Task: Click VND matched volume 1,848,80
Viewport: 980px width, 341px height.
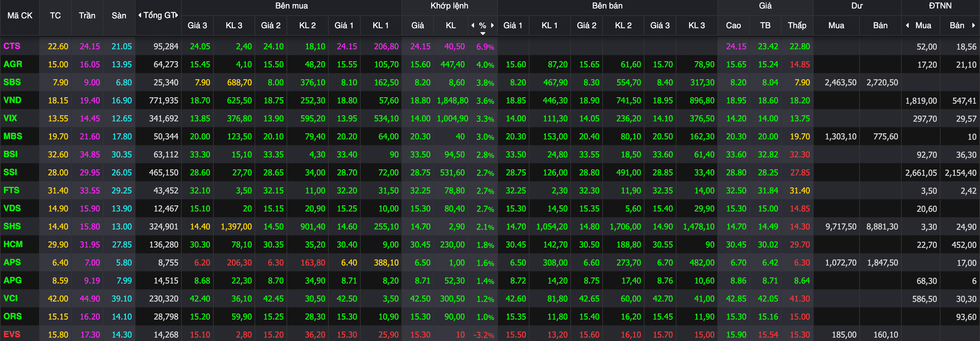Action: 452,101
